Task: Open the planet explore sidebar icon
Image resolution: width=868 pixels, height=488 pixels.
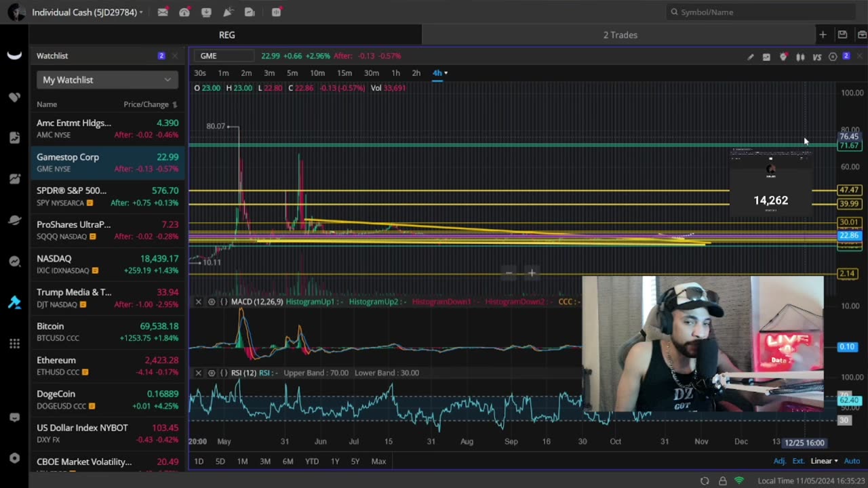Action: click(14, 220)
